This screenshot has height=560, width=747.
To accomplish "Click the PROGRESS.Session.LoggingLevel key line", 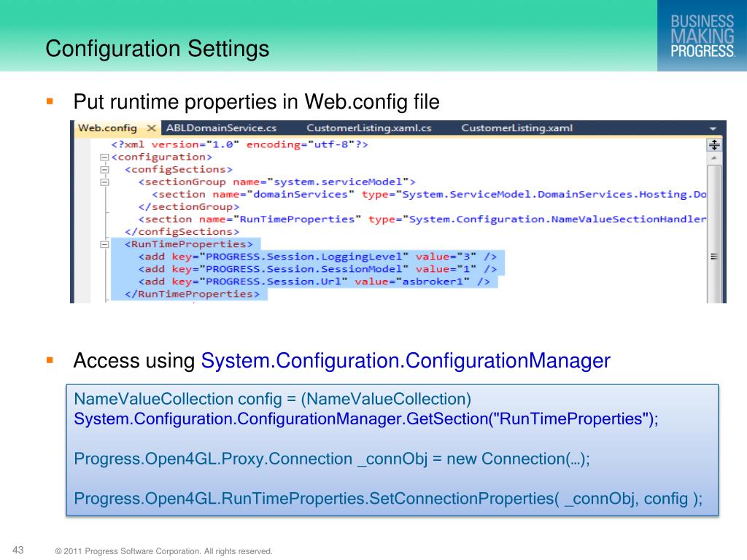I will [x=318, y=257].
